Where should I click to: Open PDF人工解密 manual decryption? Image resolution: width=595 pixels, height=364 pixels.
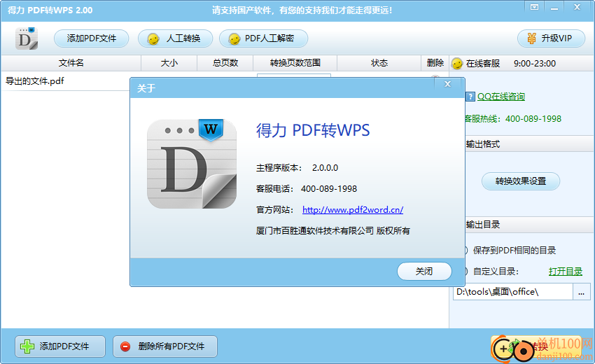click(263, 38)
